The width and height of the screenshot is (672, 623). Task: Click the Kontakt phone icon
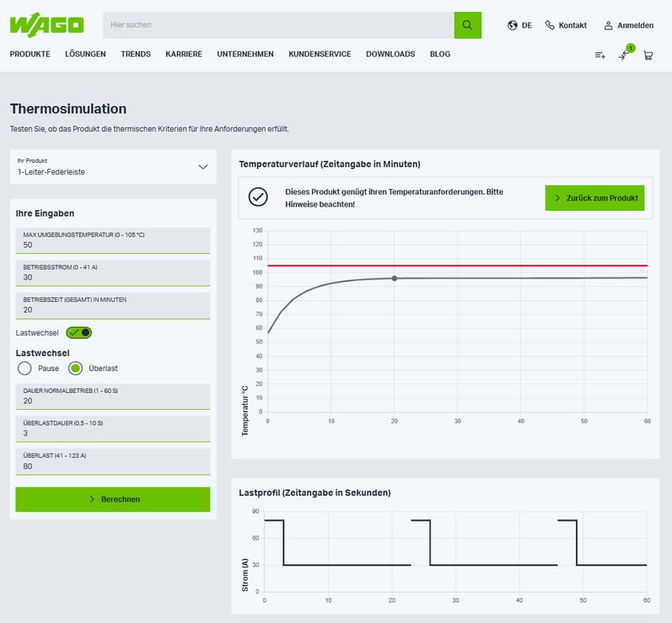pyautogui.click(x=551, y=25)
